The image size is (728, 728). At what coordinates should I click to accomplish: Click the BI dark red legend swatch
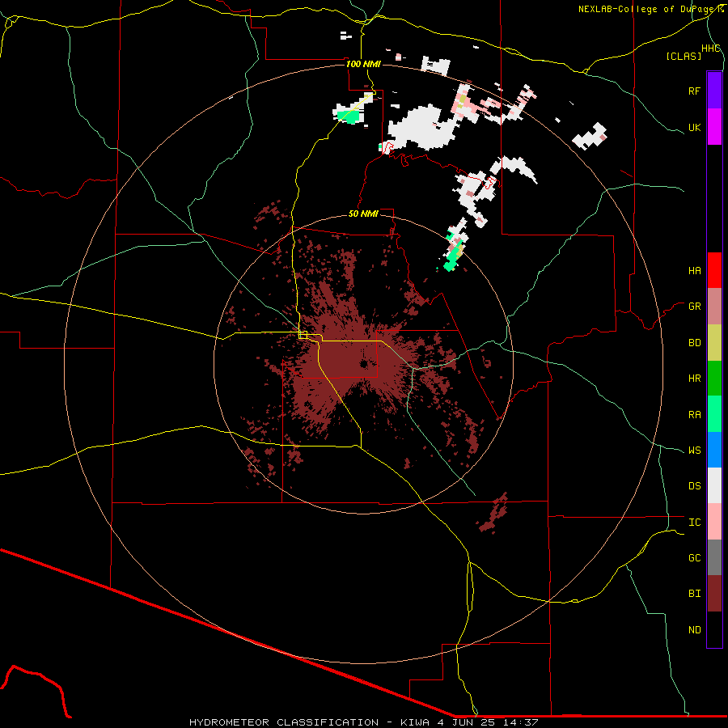click(714, 594)
